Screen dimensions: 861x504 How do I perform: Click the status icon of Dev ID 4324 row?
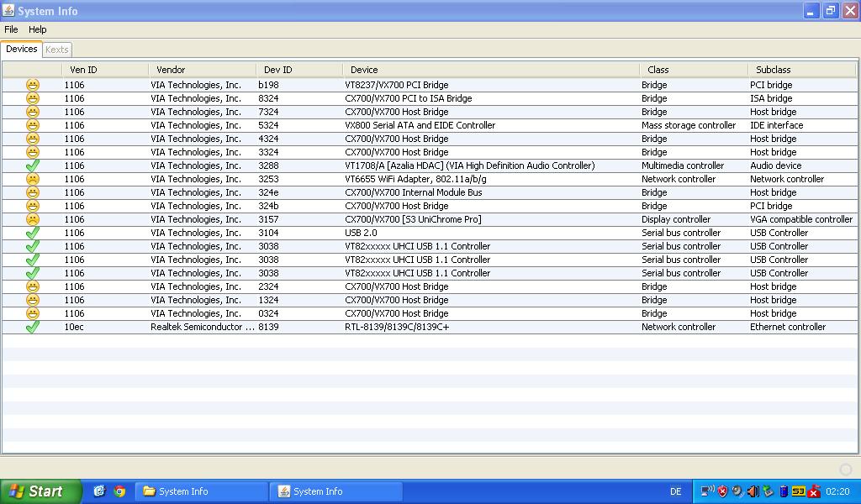[33, 139]
